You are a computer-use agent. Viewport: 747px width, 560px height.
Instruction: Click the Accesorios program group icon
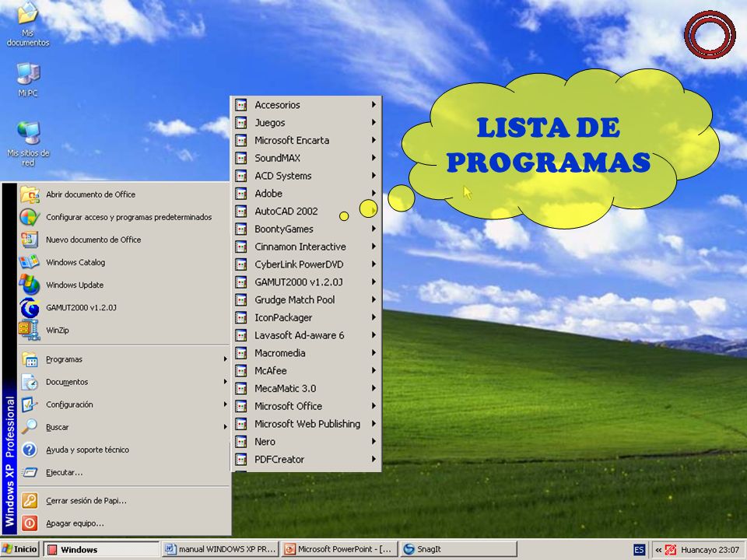(x=241, y=105)
